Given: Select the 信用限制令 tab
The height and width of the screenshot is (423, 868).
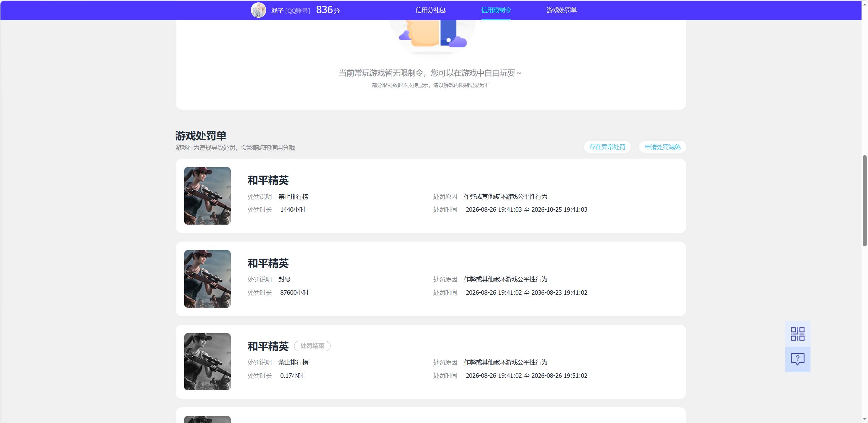Looking at the screenshot, I should [496, 10].
